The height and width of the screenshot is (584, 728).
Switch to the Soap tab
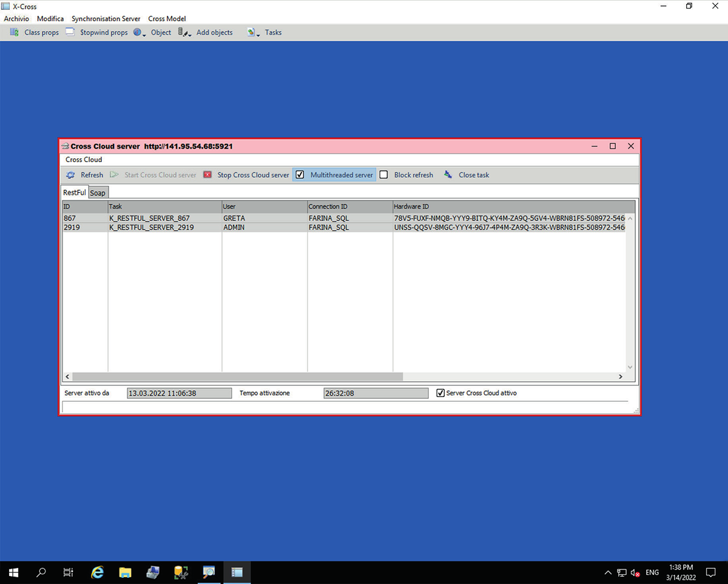tap(98, 193)
